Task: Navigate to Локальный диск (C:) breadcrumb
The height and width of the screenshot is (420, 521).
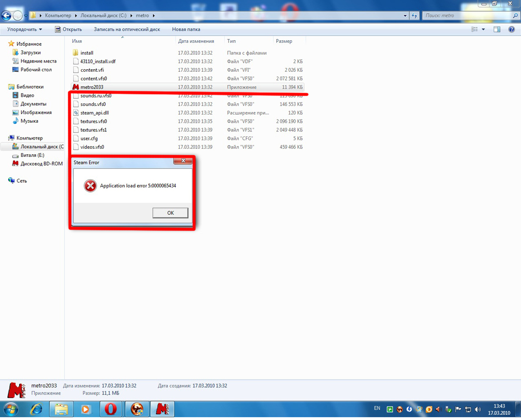Action: click(x=103, y=16)
